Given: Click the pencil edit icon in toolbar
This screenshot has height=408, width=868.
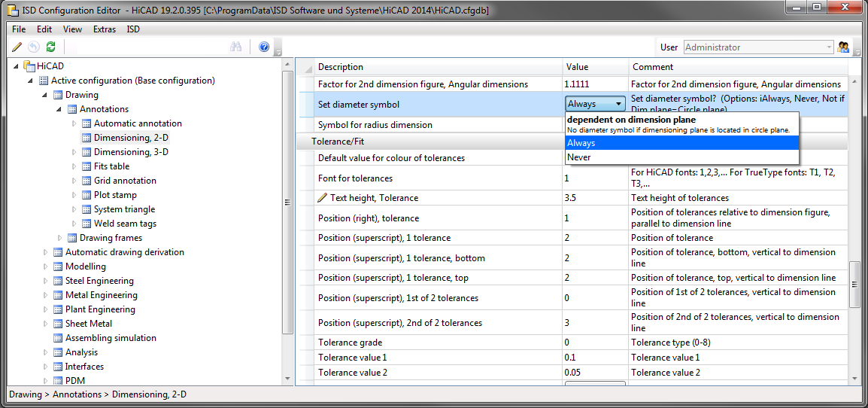Looking at the screenshot, I should point(17,47).
